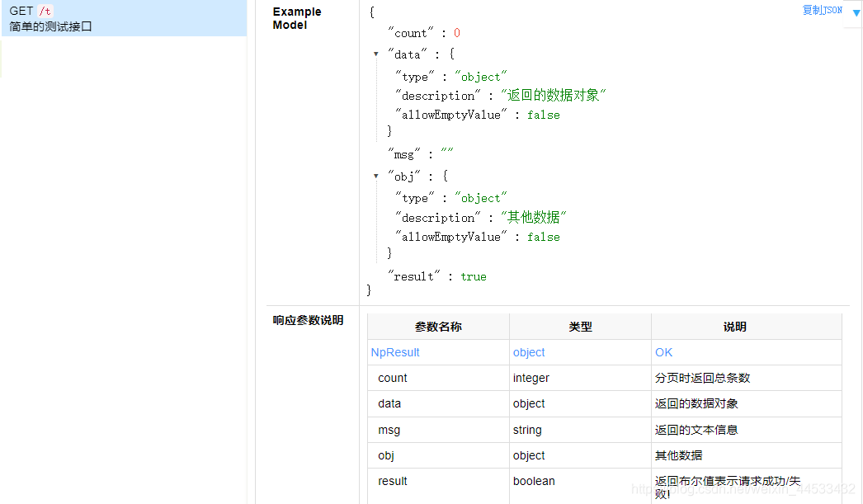
Task: Click the 响应参数说明 label
Action: [308, 320]
